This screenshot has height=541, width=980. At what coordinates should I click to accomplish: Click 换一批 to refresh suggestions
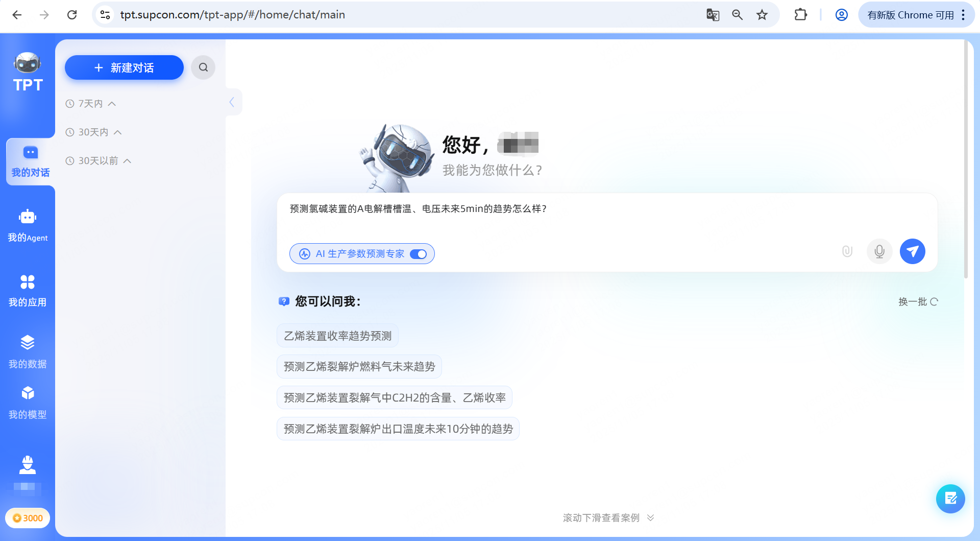point(917,301)
